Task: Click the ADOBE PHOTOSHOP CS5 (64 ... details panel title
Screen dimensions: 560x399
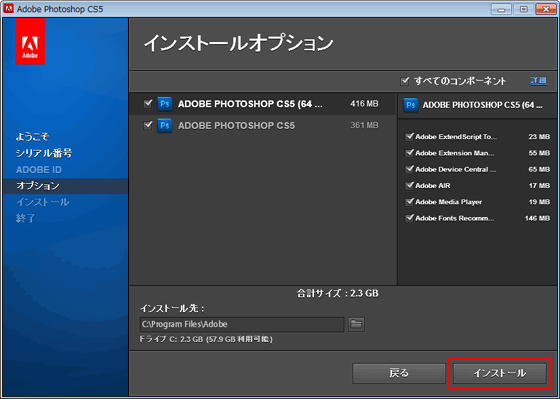Action: point(482,105)
